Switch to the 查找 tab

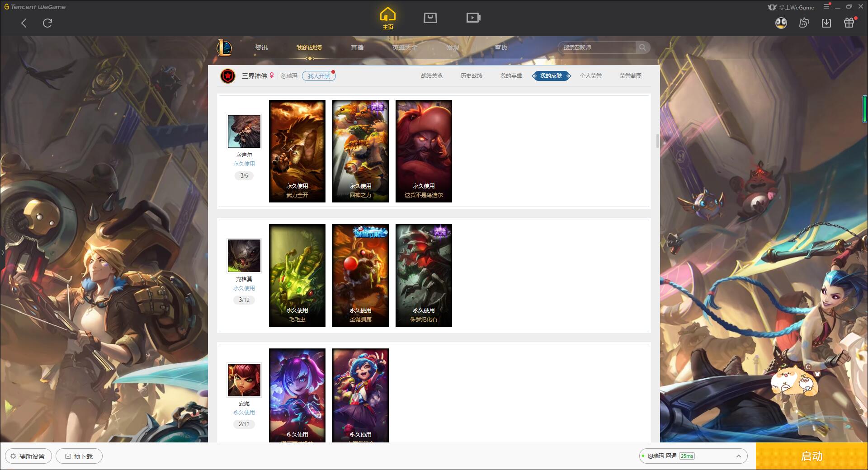501,47
